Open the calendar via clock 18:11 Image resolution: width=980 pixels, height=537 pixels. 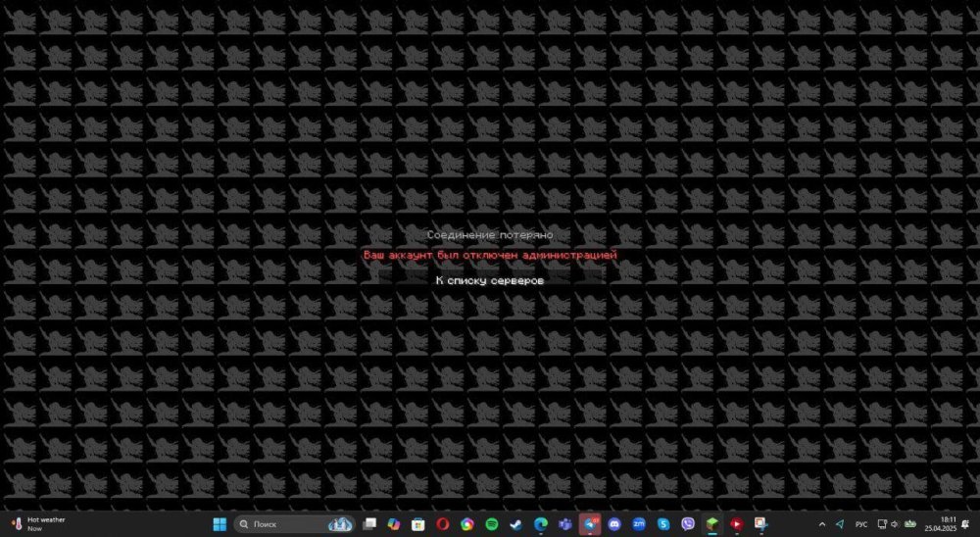pos(941,524)
